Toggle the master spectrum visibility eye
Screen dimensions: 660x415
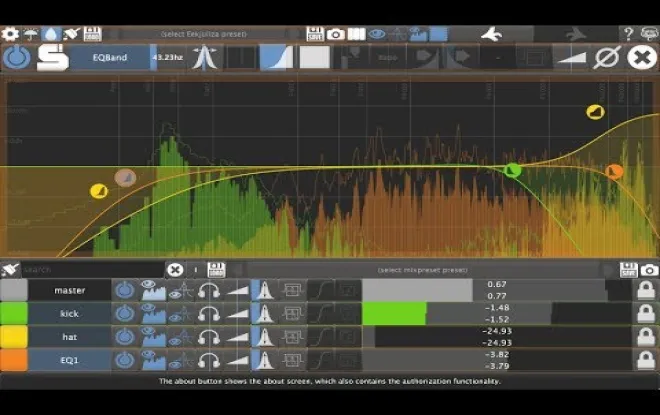(153, 290)
